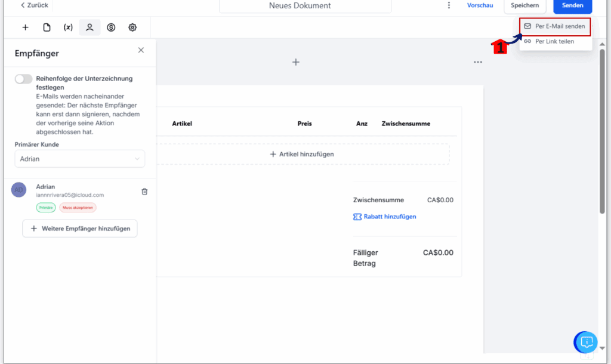Edit the Neues Dokument title field
611x364 pixels.
[305, 5]
